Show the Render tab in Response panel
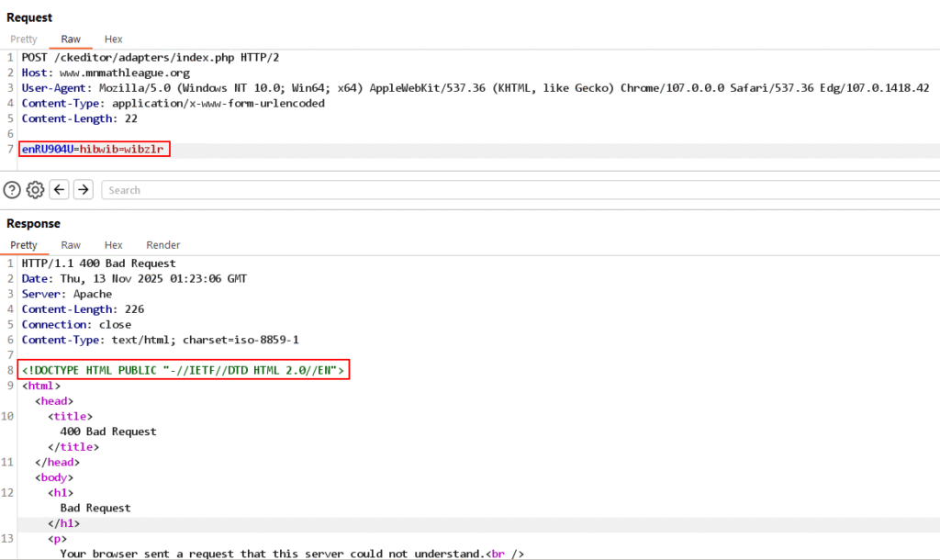This screenshot has width=940, height=560. (x=163, y=245)
